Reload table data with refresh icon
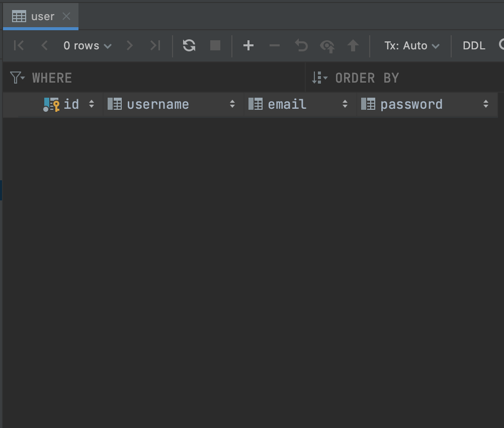 (x=189, y=45)
